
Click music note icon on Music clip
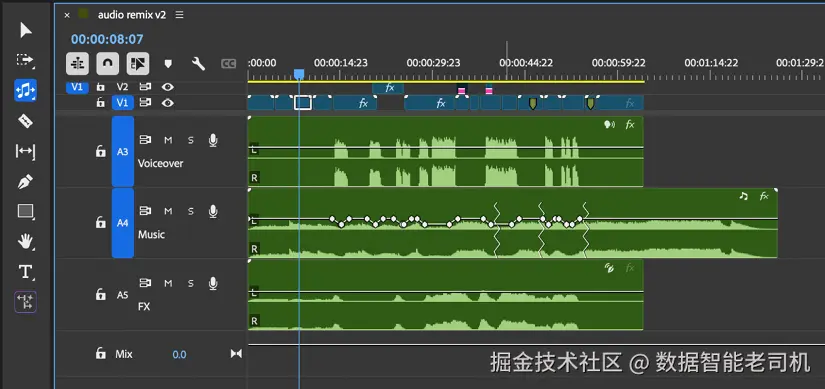[743, 196]
